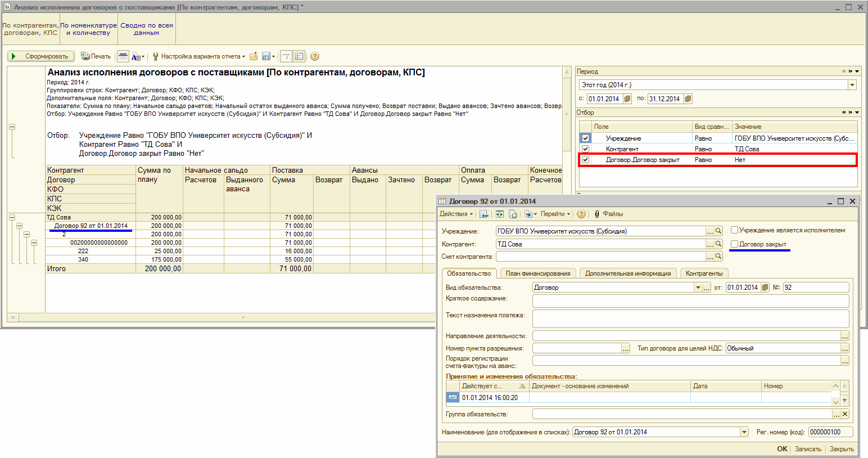This screenshot has width=868, height=458.
Task: Click the copy document icon in contract toolbar
Action: point(513,214)
